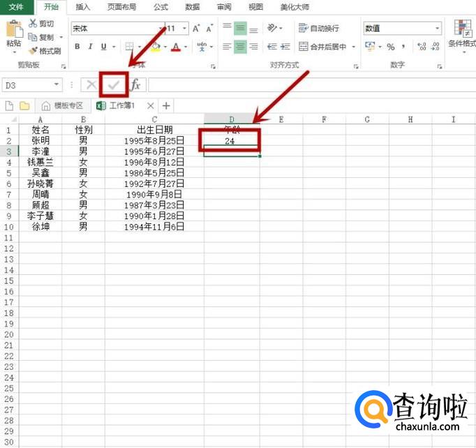Click the Name Box showing D3

(32, 85)
